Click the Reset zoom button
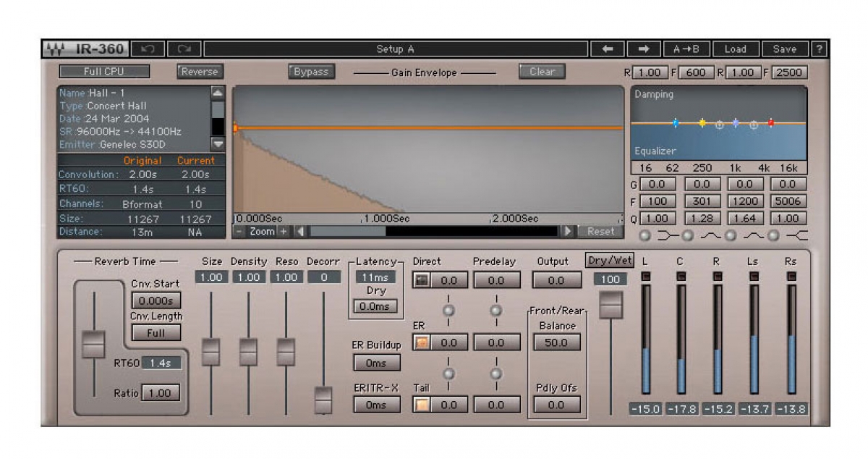The image size is (868, 459). point(600,232)
